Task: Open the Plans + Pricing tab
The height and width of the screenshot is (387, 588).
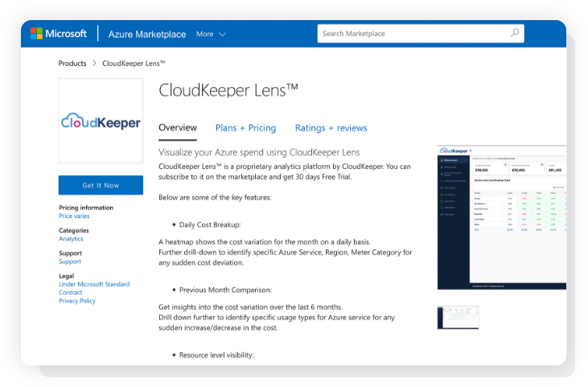Action: [245, 128]
